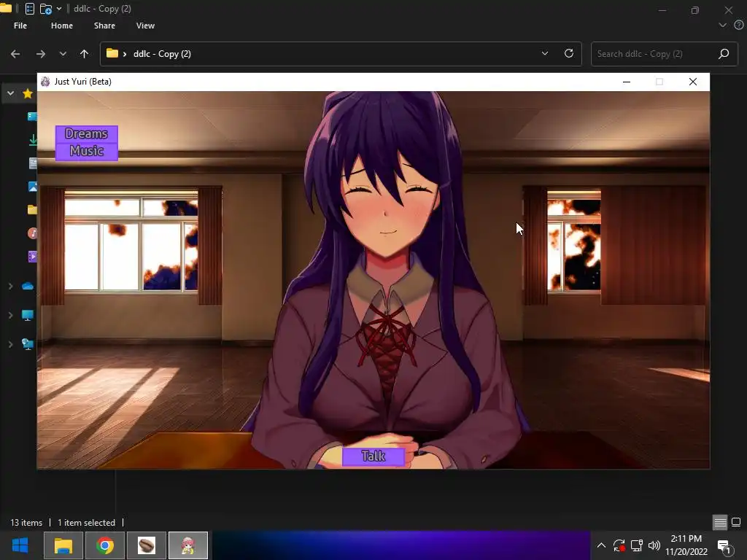Open Google Chrome from the taskbar
Viewport: 747px width, 560px height.
[x=105, y=545]
